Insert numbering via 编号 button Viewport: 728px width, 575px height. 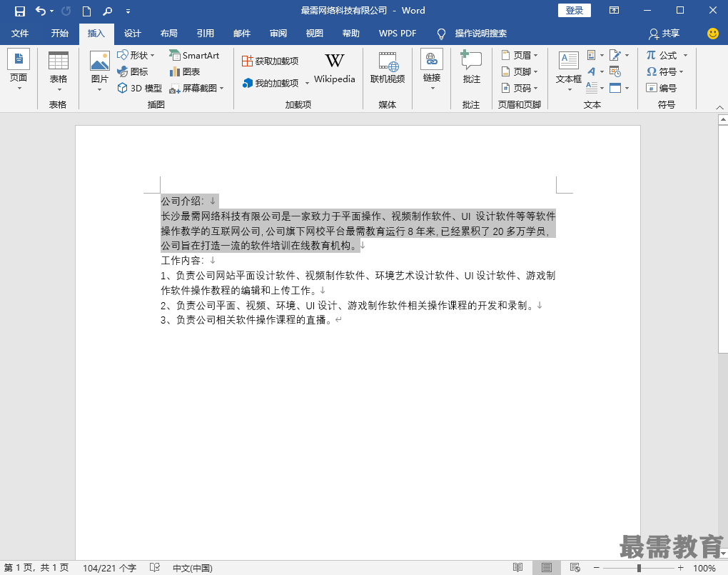(x=662, y=88)
